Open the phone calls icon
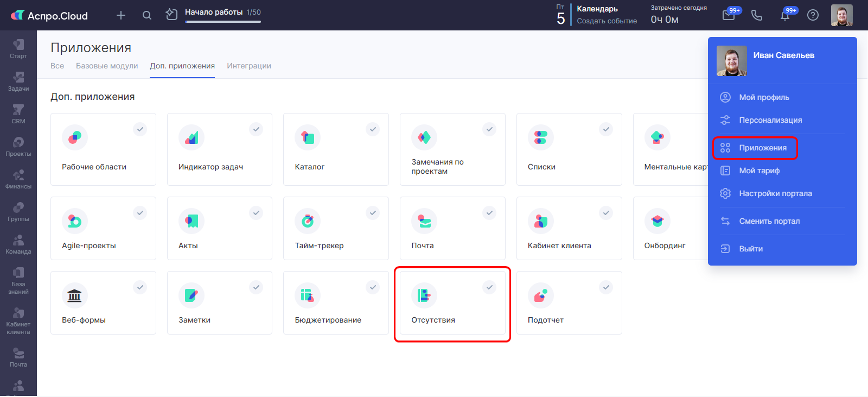 click(x=757, y=15)
